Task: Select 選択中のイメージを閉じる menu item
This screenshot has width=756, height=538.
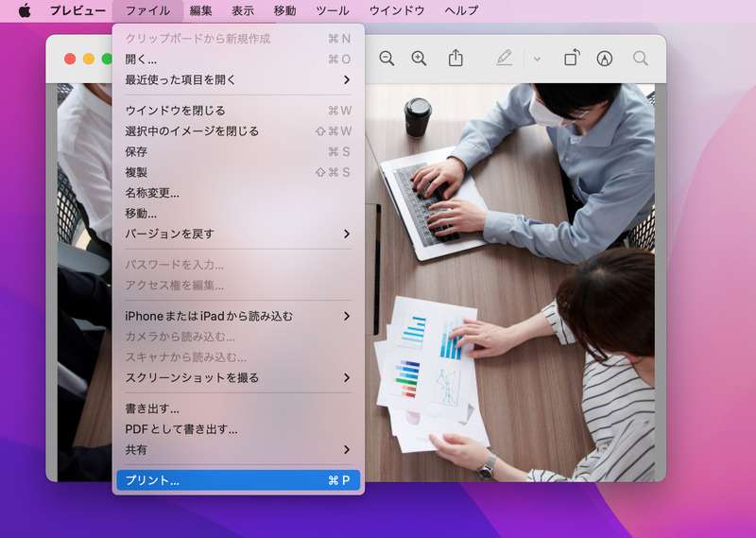Action: 238,131
